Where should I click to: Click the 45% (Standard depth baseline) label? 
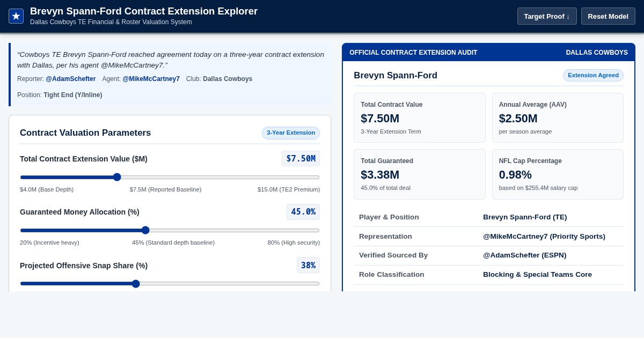pos(173,243)
